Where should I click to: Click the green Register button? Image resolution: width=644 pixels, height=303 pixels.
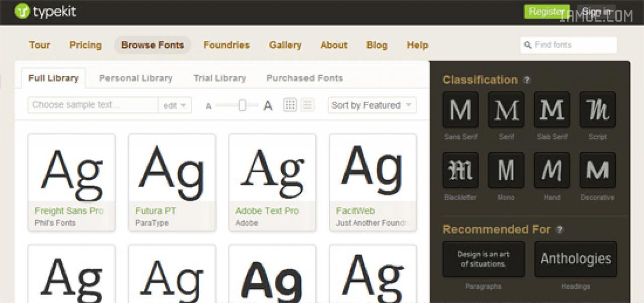pyautogui.click(x=547, y=12)
